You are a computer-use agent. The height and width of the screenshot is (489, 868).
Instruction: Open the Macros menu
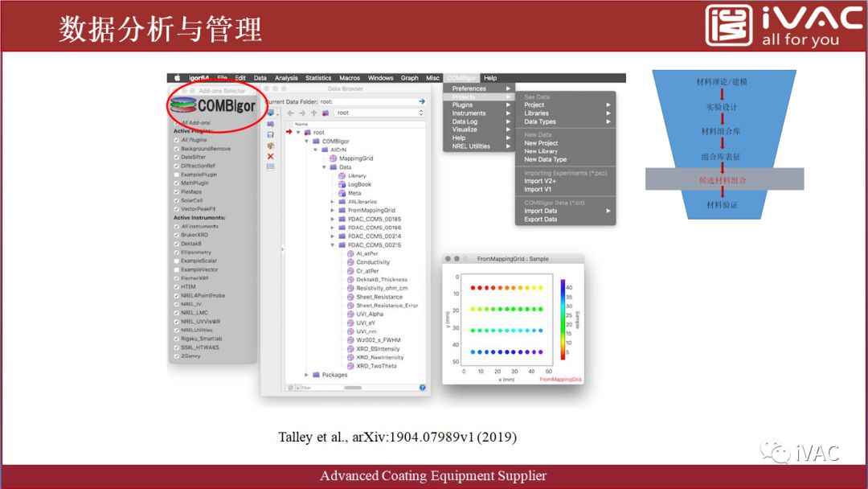(x=350, y=78)
